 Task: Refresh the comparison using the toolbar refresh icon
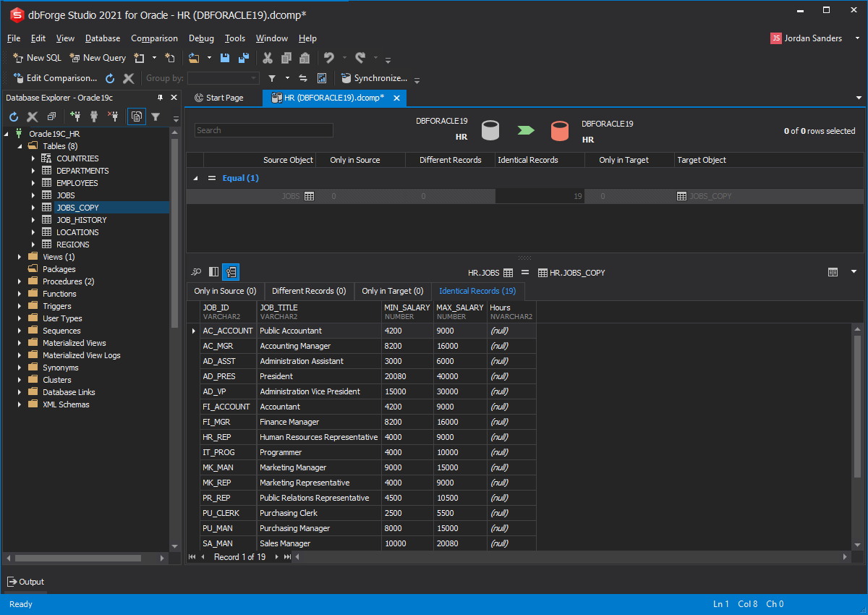coord(110,78)
